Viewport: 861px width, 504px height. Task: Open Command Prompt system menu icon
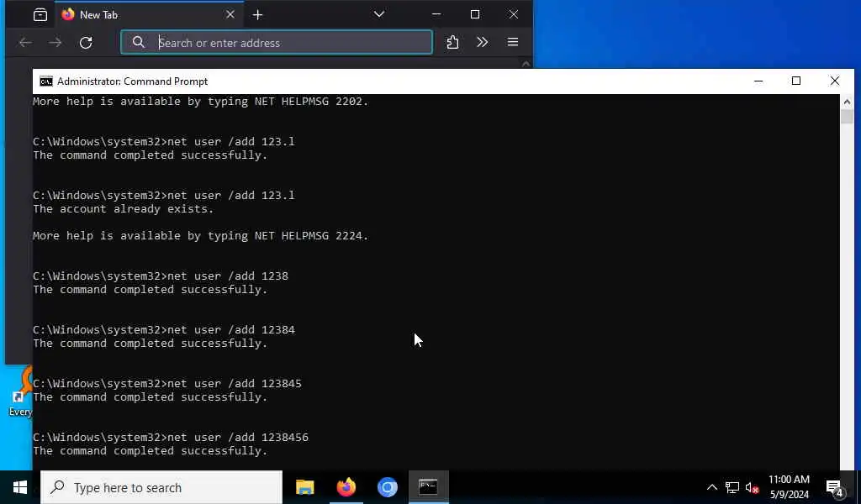click(46, 81)
